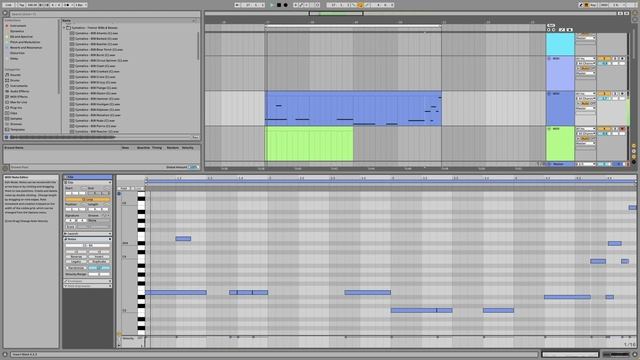This screenshot has width=640, height=360.
Task: Toggle clip Loop switch in Clip box
Action: [89, 200]
